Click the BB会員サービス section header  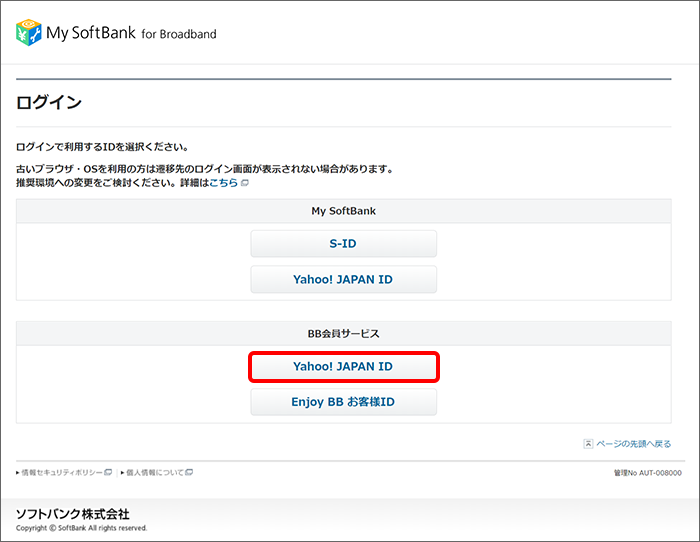click(x=343, y=334)
